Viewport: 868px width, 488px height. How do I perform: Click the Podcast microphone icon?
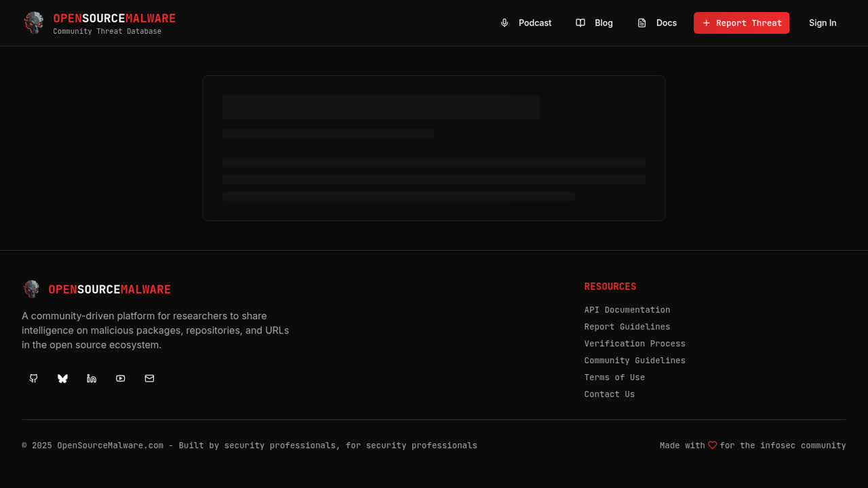[505, 23]
